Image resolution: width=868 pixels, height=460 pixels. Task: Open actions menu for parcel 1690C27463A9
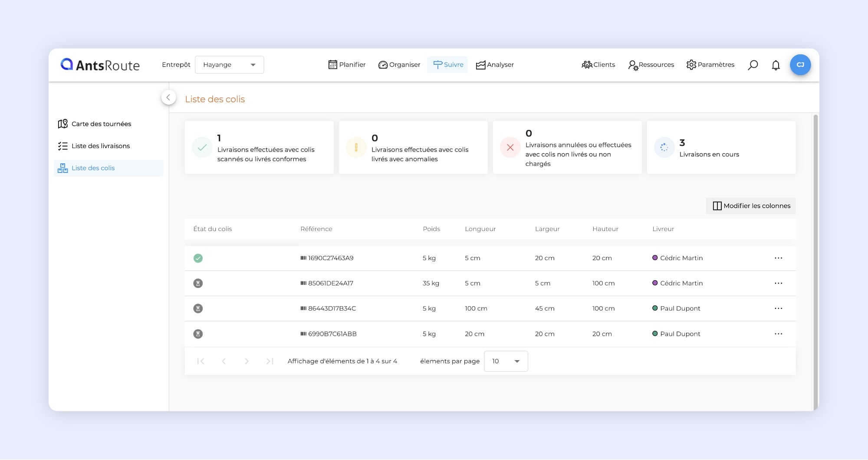778,258
